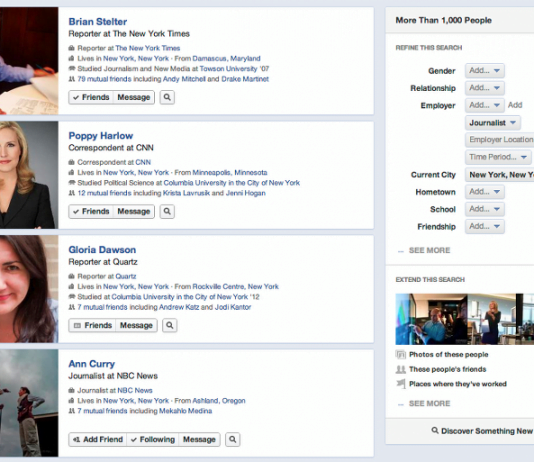Viewport: 534px width, 462px height.
Task: Open Gloria Dawson's profile name link
Action: [x=102, y=250]
